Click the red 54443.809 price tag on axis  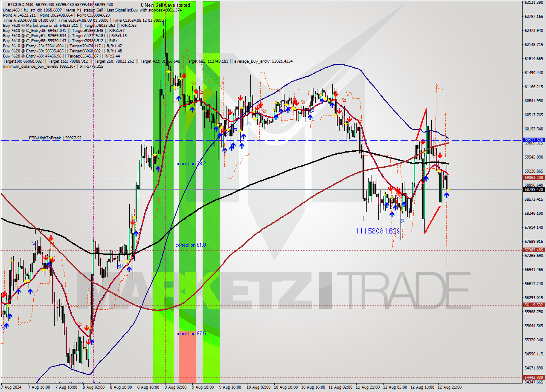point(534,377)
